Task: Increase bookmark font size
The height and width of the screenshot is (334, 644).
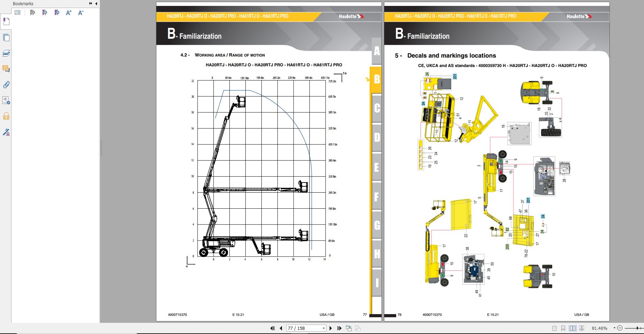Action: [68, 13]
